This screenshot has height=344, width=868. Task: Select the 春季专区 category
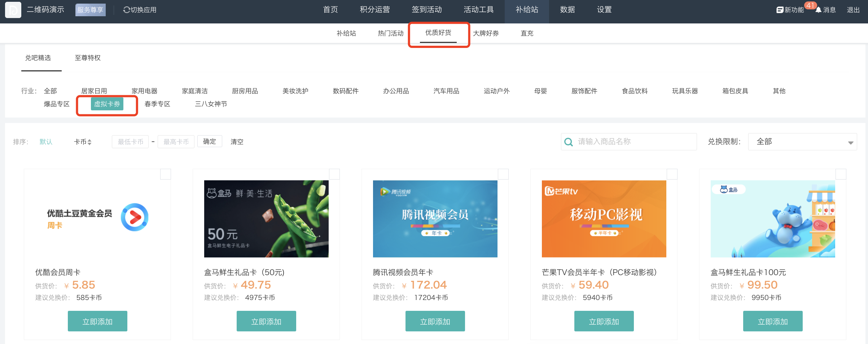click(x=157, y=104)
